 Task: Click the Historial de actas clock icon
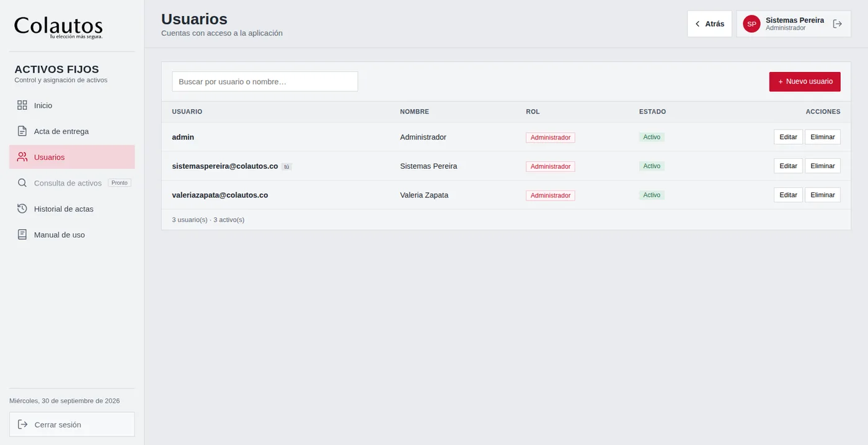coord(22,209)
